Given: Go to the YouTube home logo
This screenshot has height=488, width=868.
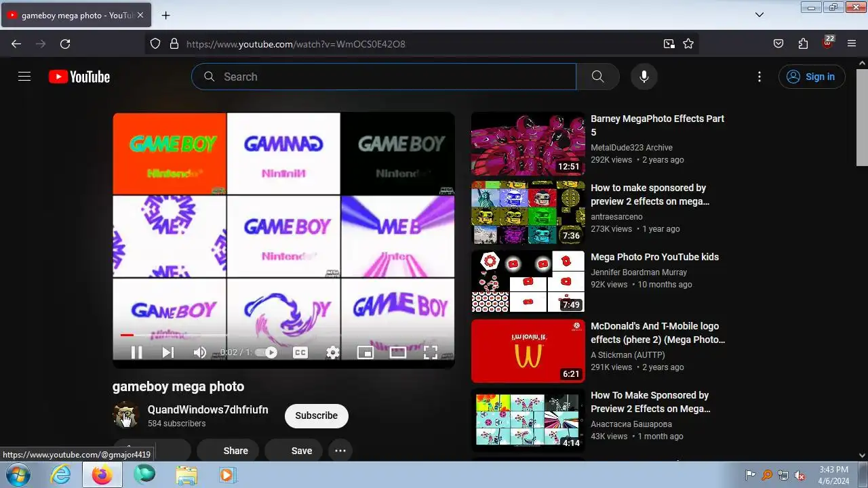Looking at the screenshot, I should pos(79,77).
